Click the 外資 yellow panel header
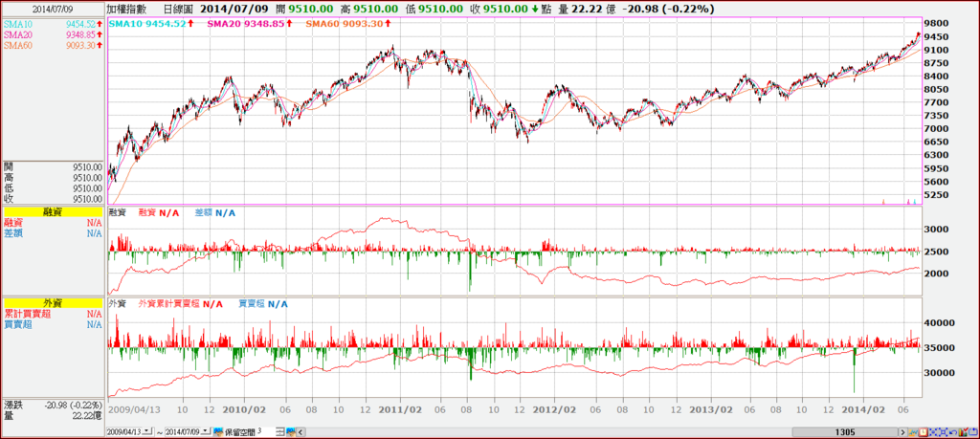980x439 pixels. coord(52,303)
